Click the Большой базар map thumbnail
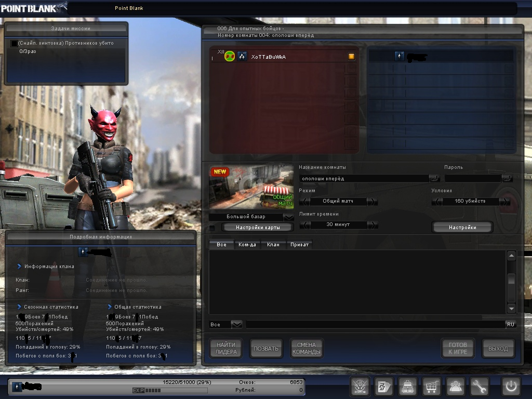532x399 pixels. tap(251, 187)
